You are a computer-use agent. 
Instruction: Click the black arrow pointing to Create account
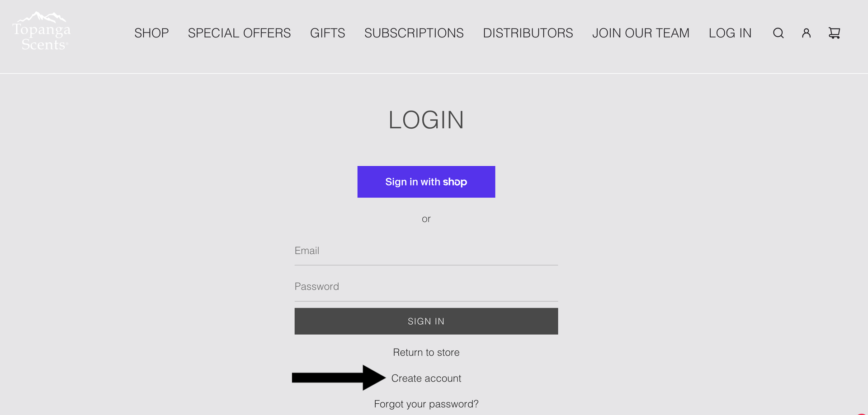(x=339, y=378)
